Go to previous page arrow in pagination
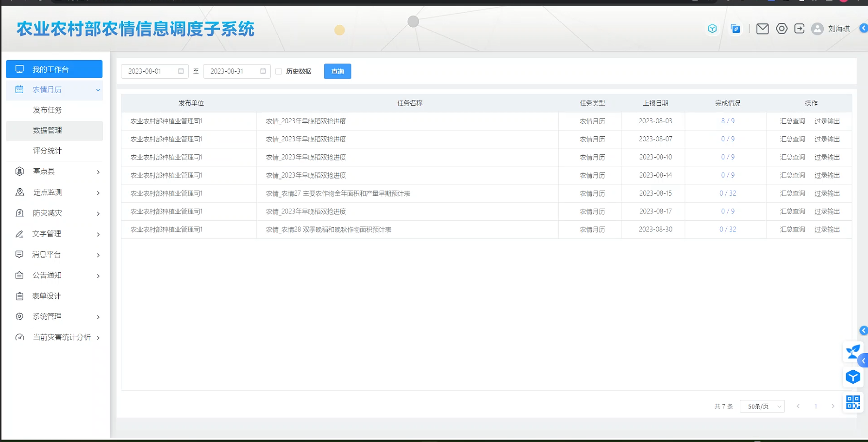The height and width of the screenshot is (442, 868). 798,407
